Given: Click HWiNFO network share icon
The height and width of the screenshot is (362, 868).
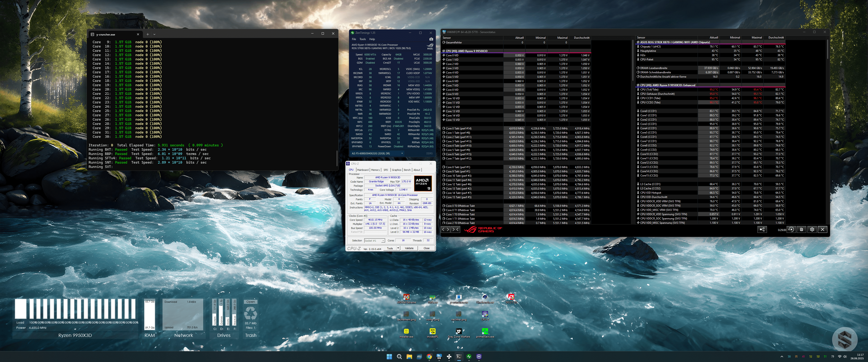Looking at the screenshot, I should pyautogui.click(x=762, y=229).
